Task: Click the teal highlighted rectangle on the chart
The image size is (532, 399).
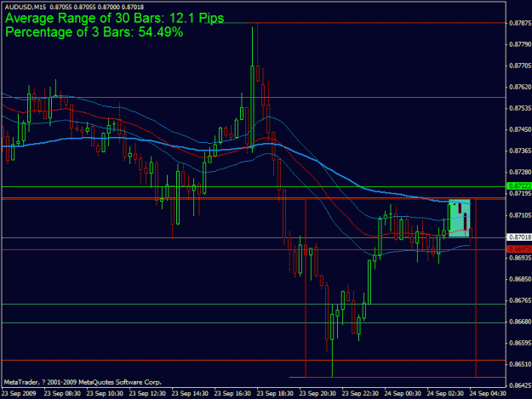Action: coord(460,218)
